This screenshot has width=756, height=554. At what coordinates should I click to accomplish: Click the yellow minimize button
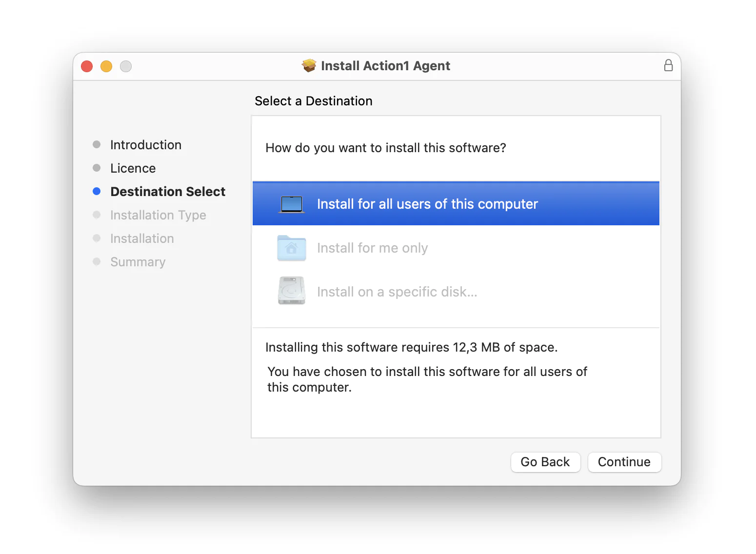pyautogui.click(x=106, y=66)
